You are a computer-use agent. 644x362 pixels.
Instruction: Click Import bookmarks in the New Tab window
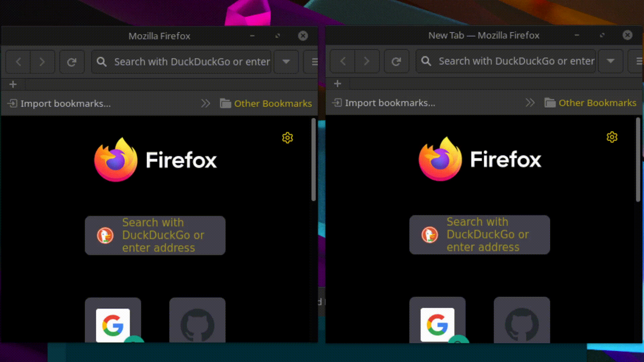(384, 103)
